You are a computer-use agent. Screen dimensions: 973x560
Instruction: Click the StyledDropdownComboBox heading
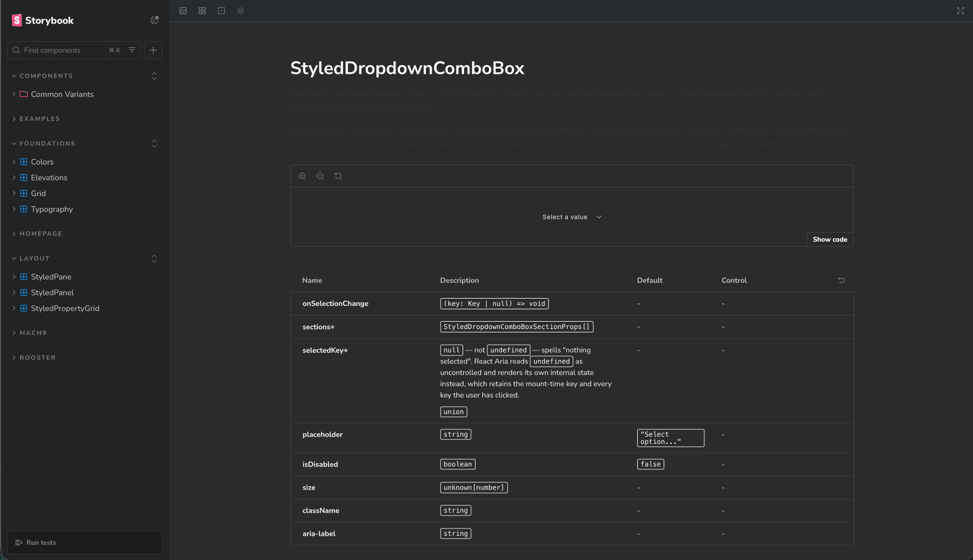tap(407, 68)
